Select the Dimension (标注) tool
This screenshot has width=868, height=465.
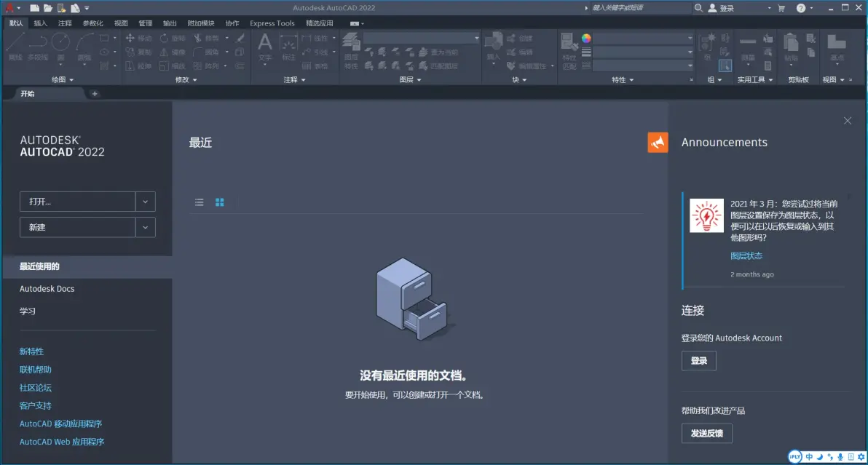click(288, 47)
